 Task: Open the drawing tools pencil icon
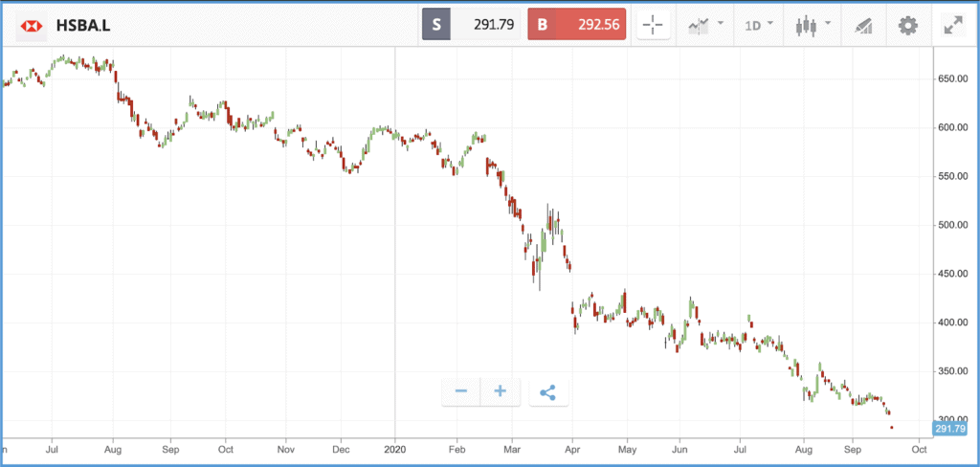pyautogui.click(x=863, y=26)
